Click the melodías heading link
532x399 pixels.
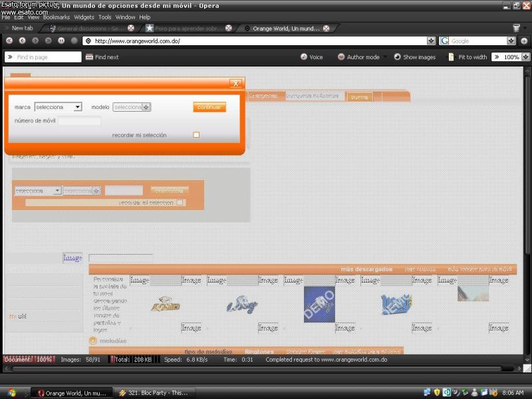click(x=112, y=340)
